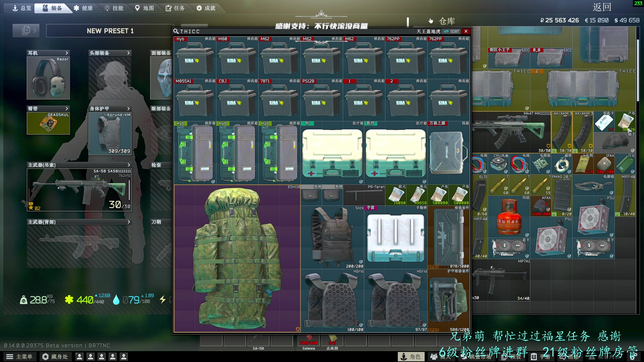Select the IFAK medkit 300/300

pyautogui.click(x=604, y=164)
